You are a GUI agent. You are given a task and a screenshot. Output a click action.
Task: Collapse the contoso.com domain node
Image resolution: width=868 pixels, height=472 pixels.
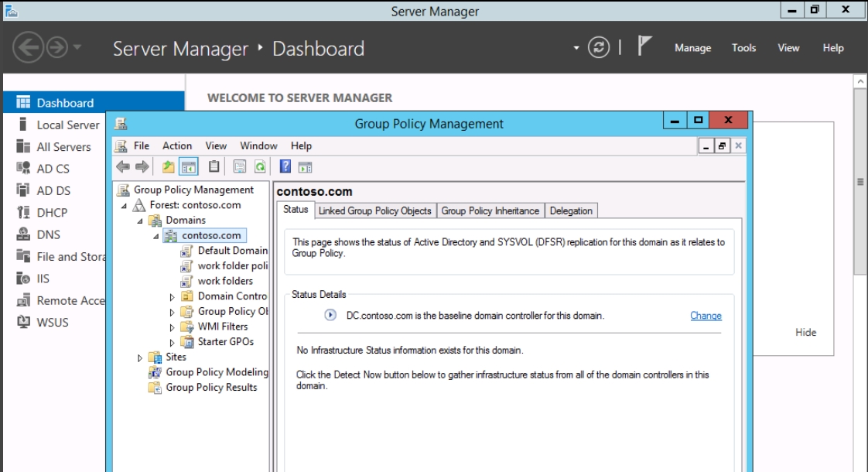point(156,237)
